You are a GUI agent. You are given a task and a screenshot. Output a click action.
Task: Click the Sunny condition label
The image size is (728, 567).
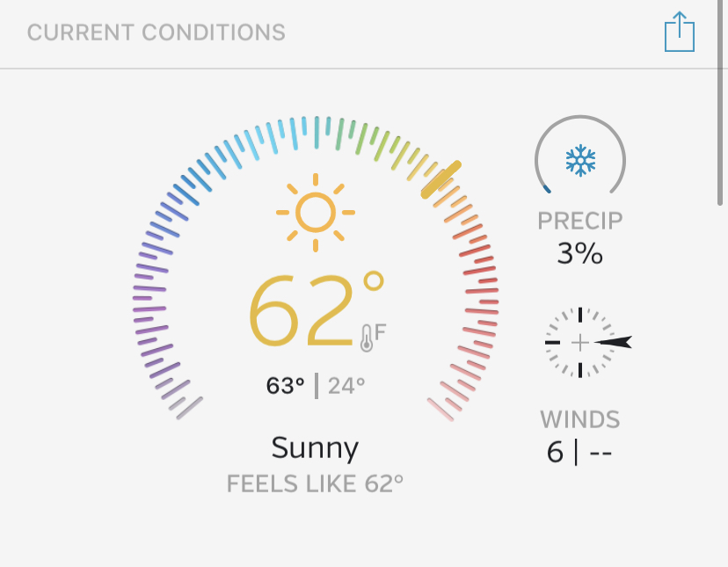pos(315,447)
